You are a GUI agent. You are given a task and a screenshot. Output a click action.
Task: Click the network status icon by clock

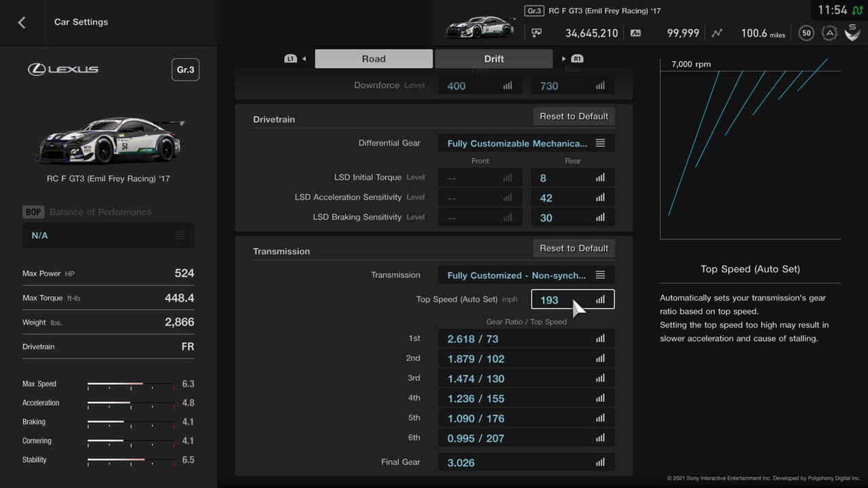pos(857,10)
